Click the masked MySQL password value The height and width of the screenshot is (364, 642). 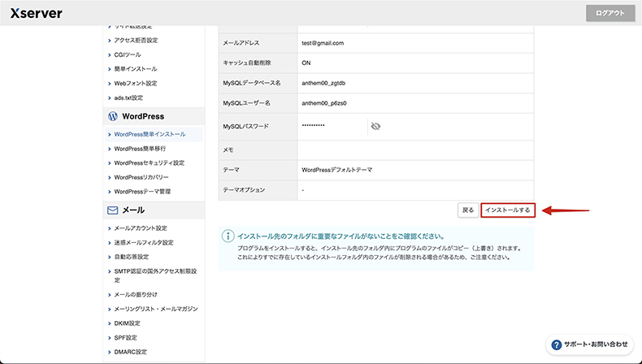pyautogui.click(x=313, y=125)
